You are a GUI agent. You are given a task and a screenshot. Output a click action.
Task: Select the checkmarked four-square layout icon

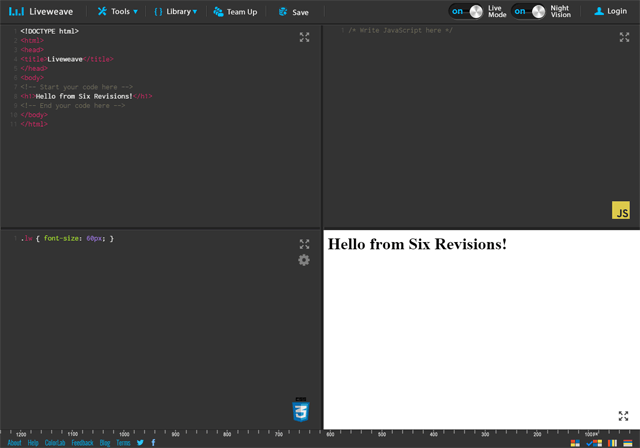(x=594, y=443)
